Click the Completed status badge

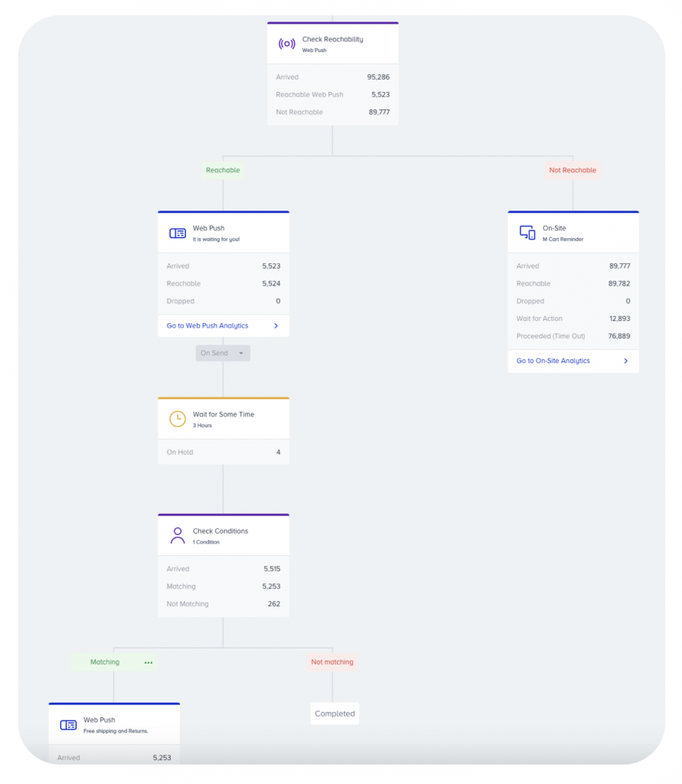coord(334,713)
